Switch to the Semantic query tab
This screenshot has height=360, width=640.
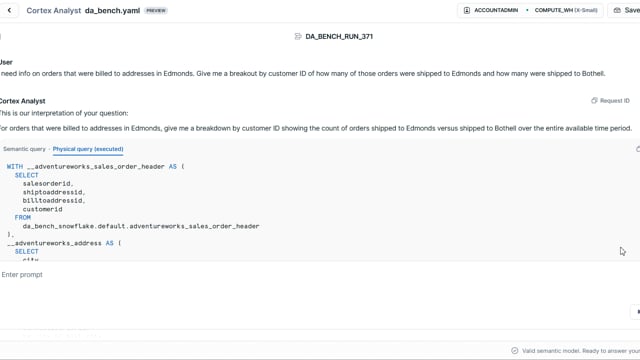point(24,149)
